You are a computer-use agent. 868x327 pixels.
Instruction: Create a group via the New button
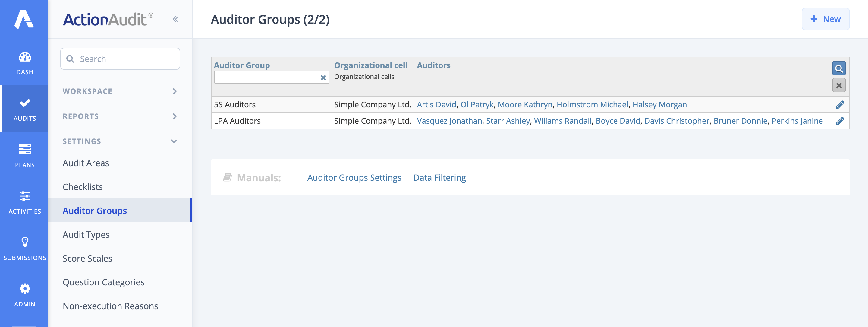[826, 19]
